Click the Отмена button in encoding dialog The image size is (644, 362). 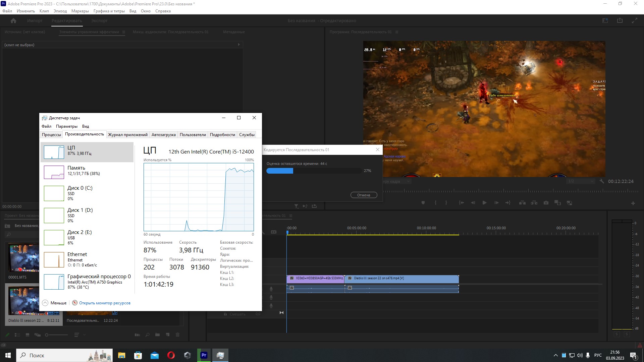364,195
